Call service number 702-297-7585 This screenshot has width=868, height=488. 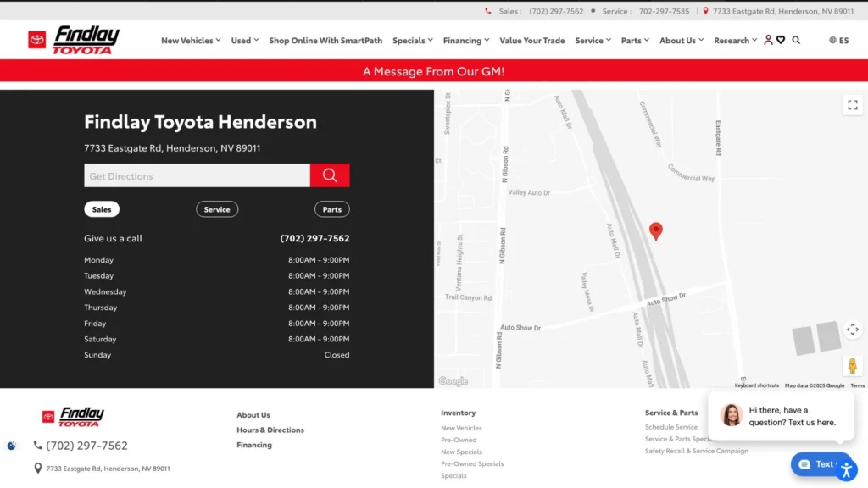664,11
